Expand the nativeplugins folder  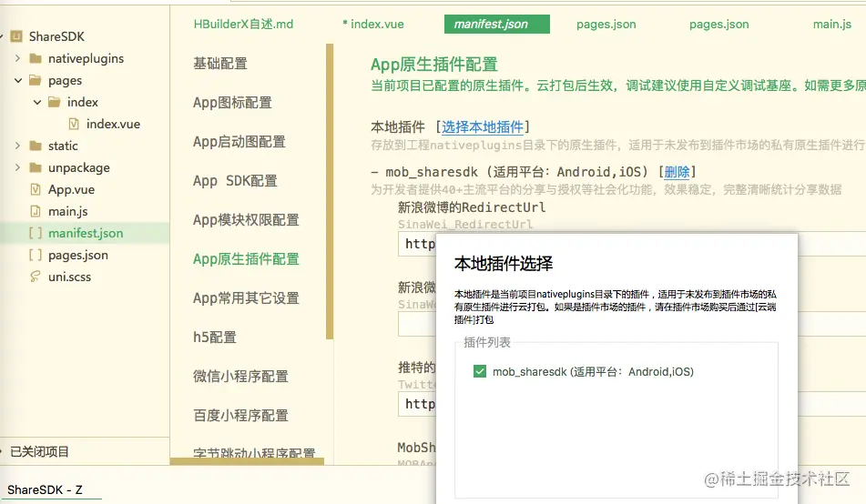(17, 58)
